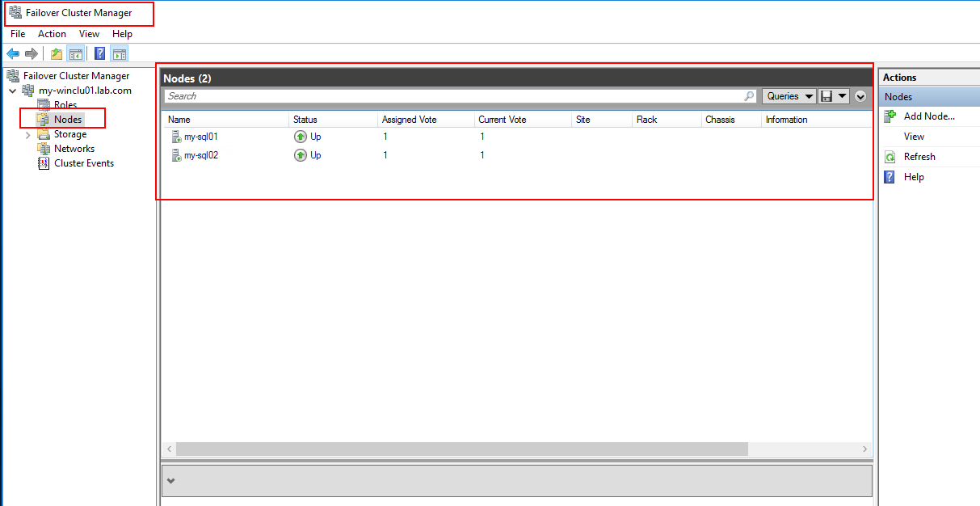This screenshot has height=506, width=980.
Task: Click the horizontal scrollbar thumb in the Nodes list
Action: pyautogui.click(x=462, y=449)
